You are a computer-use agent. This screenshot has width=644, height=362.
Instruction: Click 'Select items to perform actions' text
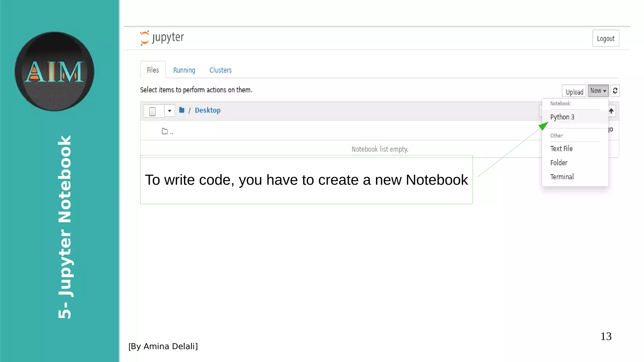pyautogui.click(x=196, y=90)
